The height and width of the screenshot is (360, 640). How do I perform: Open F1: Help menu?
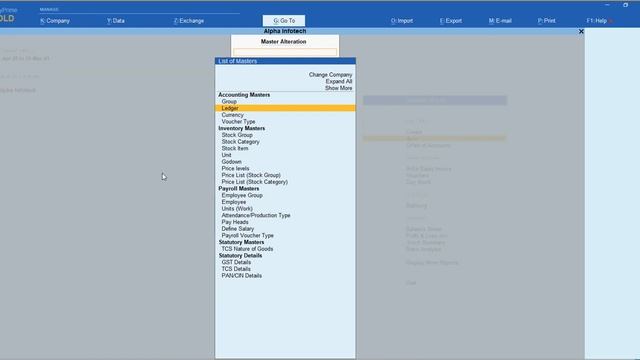597,21
